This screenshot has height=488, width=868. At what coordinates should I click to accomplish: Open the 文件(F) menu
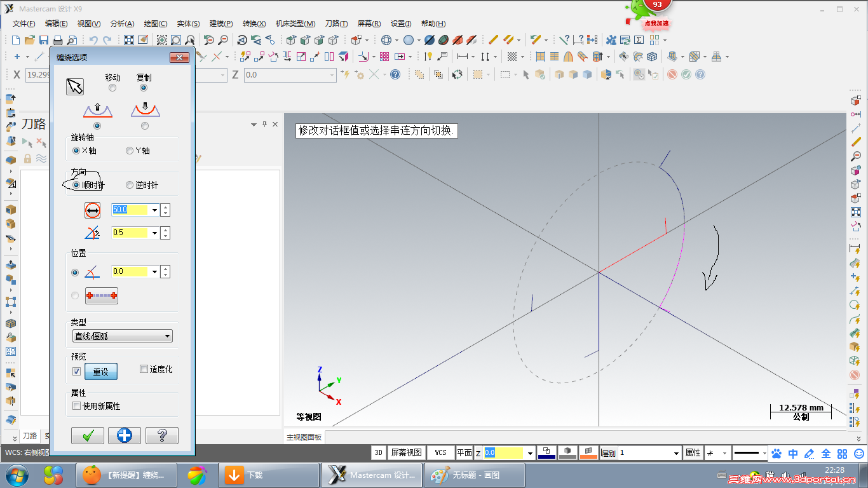pyautogui.click(x=24, y=24)
